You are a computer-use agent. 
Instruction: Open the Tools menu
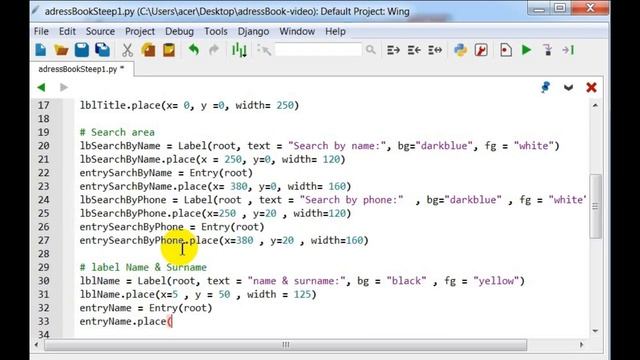216,31
